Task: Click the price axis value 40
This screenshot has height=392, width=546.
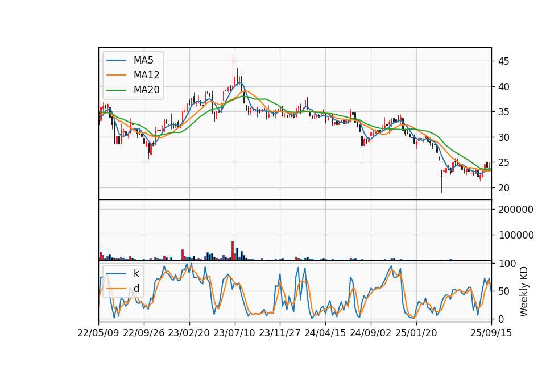Action: tap(504, 87)
